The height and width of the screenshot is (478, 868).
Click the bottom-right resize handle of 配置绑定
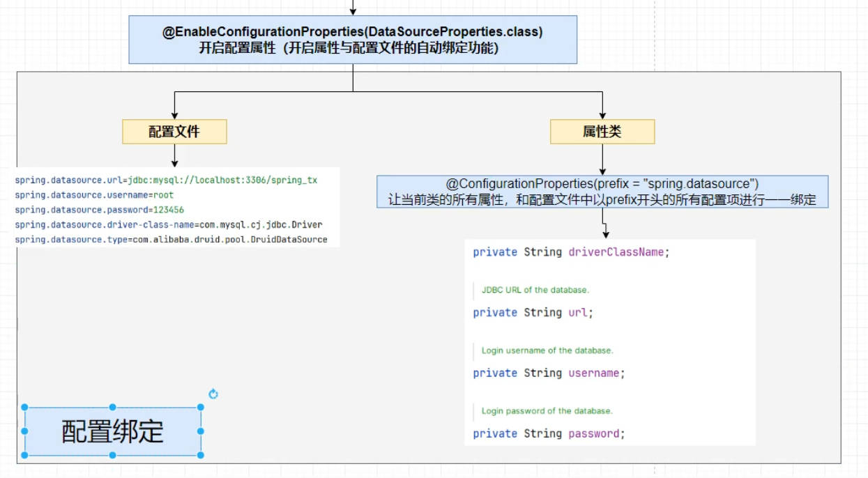tap(201, 455)
